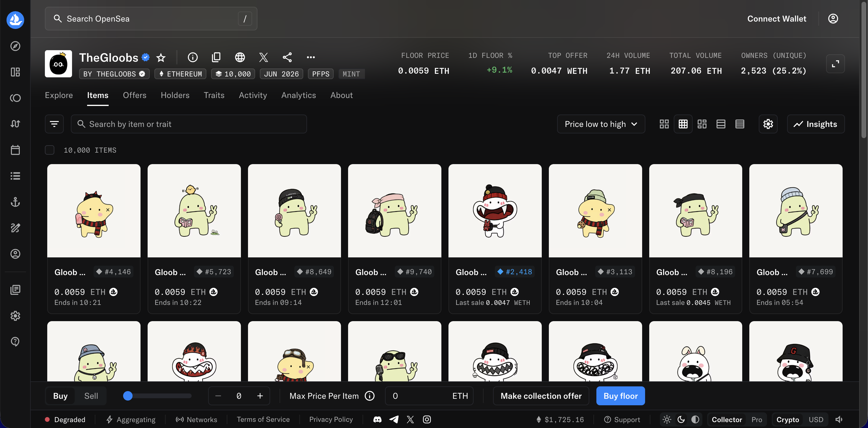The height and width of the screenshot is (428, 868).
Task: Select the Pro mode toggle
Action: (756, 419)
